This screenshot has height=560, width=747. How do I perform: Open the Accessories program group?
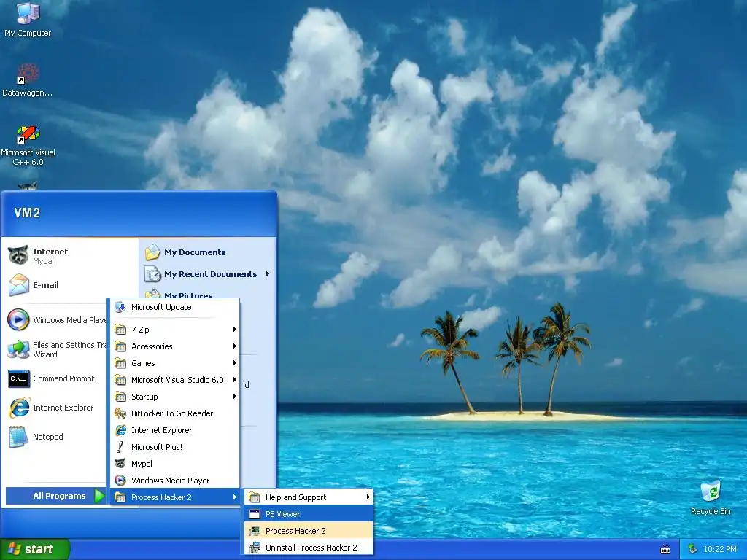point(174,346)
